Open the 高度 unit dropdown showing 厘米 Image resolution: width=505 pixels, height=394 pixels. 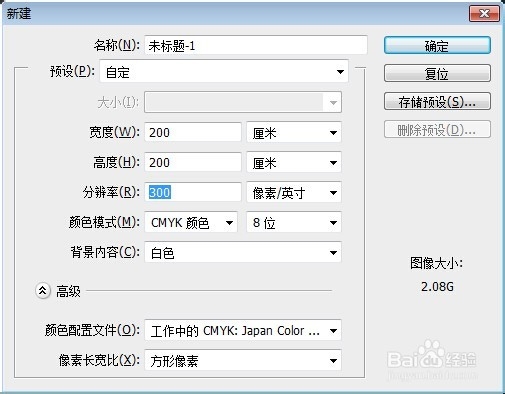(294, 162)
